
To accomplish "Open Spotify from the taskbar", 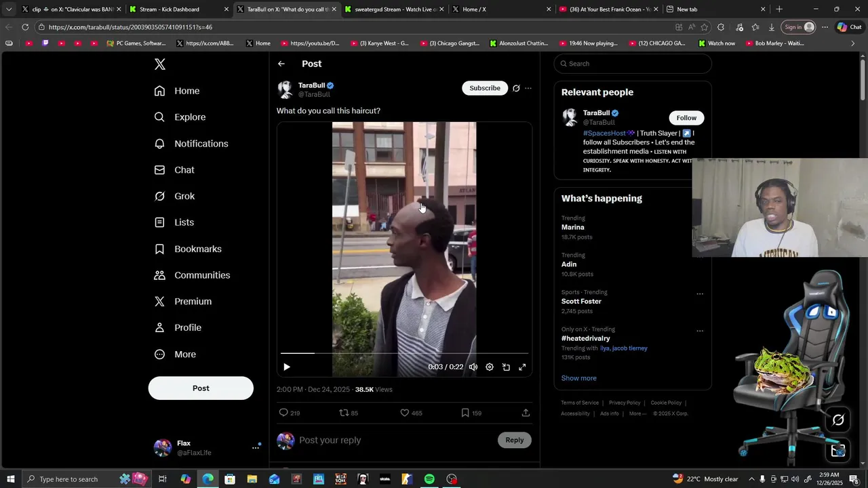I will 429,479.
